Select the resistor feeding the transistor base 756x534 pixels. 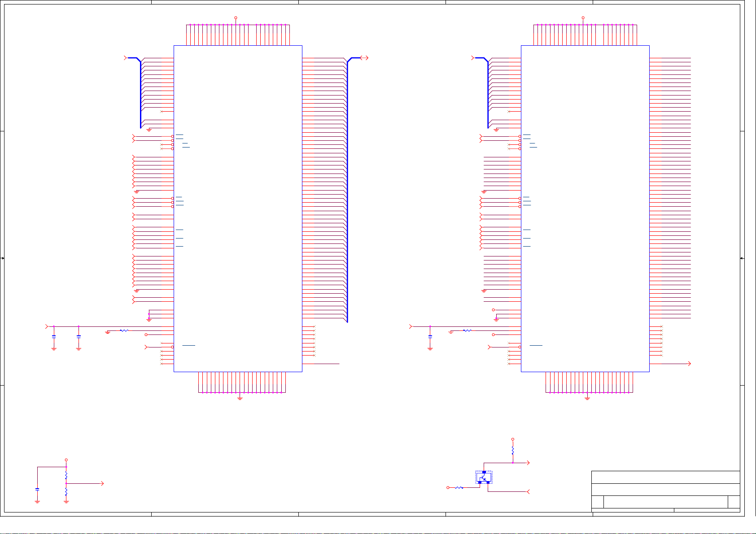pyautogui.click(x=459, y=487)
